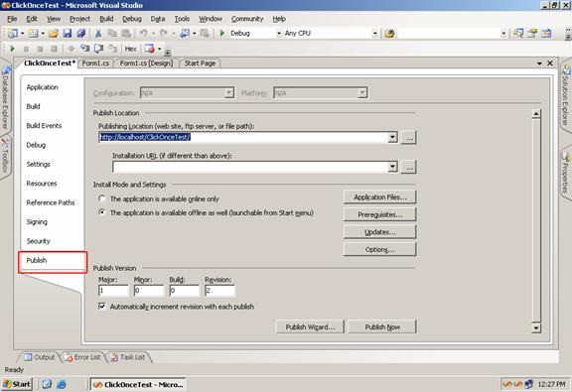Click the Properties Window toolbar icon
This screenshot has height=392, width=572.
[x=532, y=33]
